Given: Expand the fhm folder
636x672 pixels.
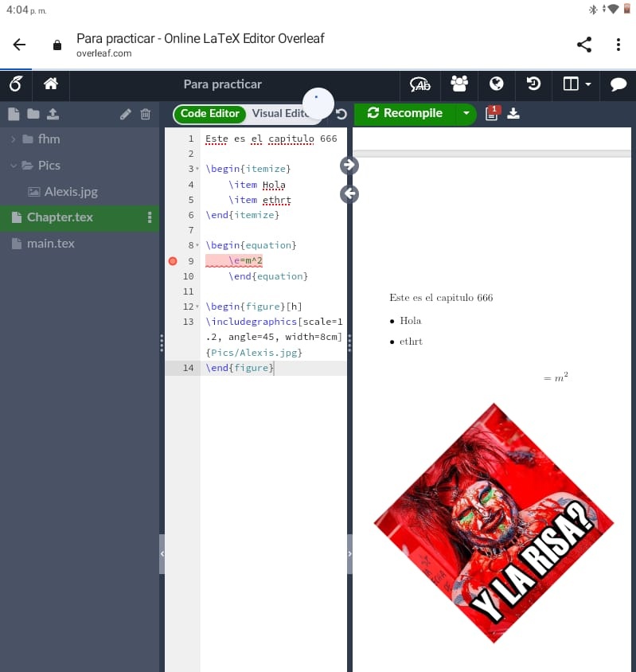Looking at the screenshot, I should [x=14, y=139].
